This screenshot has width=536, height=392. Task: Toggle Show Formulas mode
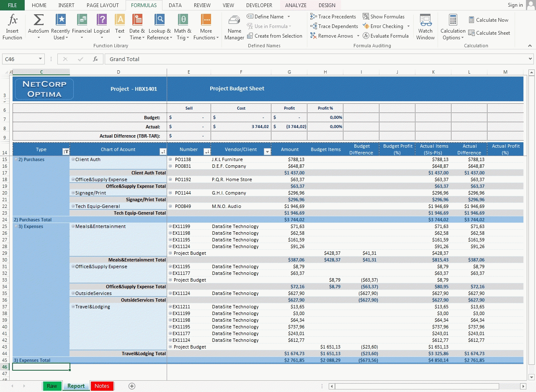384,17
